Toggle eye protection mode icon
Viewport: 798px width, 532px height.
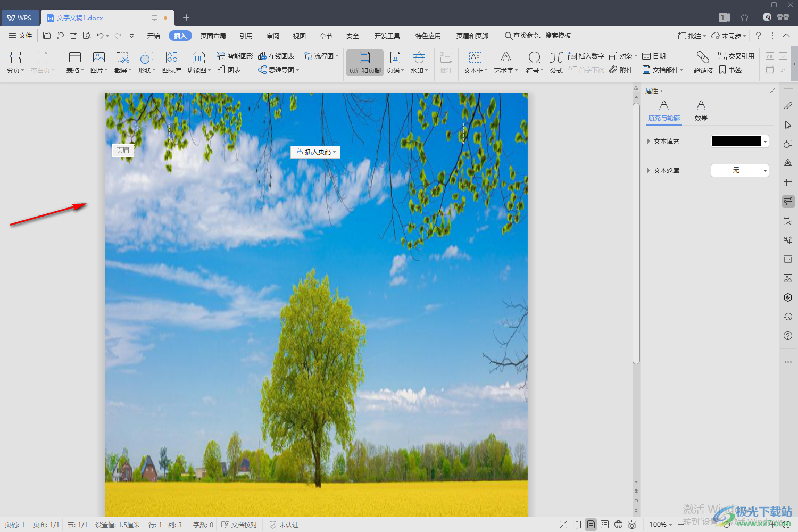coord(632,525)
